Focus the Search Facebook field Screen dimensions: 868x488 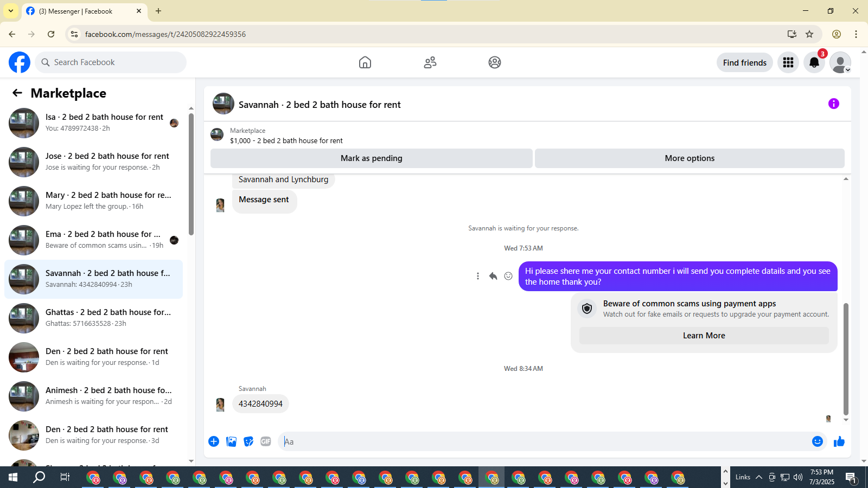(111, 62)
